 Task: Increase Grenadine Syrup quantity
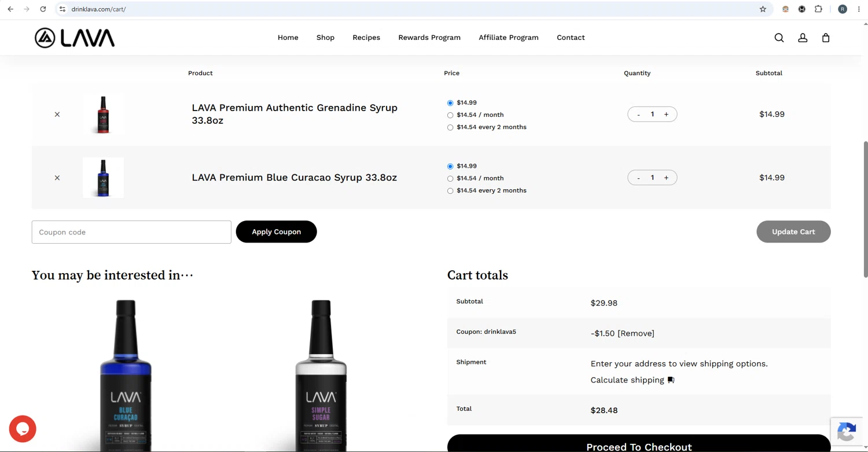(666, 114)
